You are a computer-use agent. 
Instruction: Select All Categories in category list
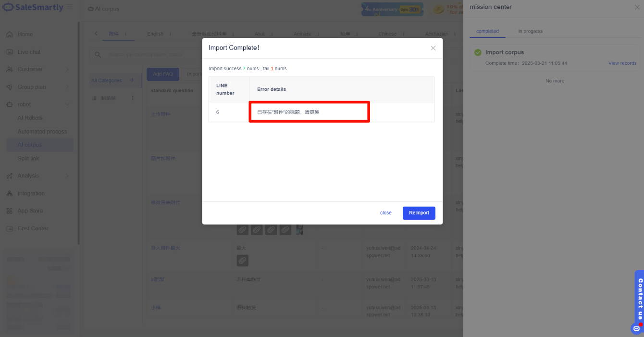point(107,80)
